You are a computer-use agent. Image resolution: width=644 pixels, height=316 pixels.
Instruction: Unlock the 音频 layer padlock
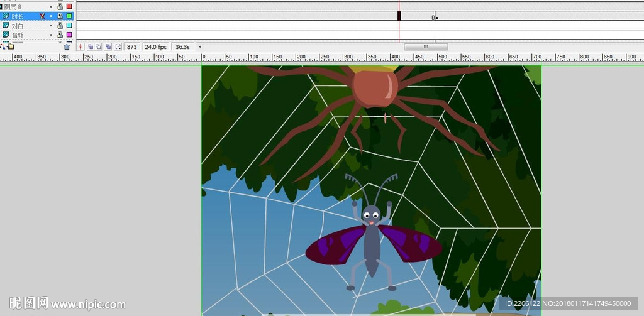(x=60, y=35)
